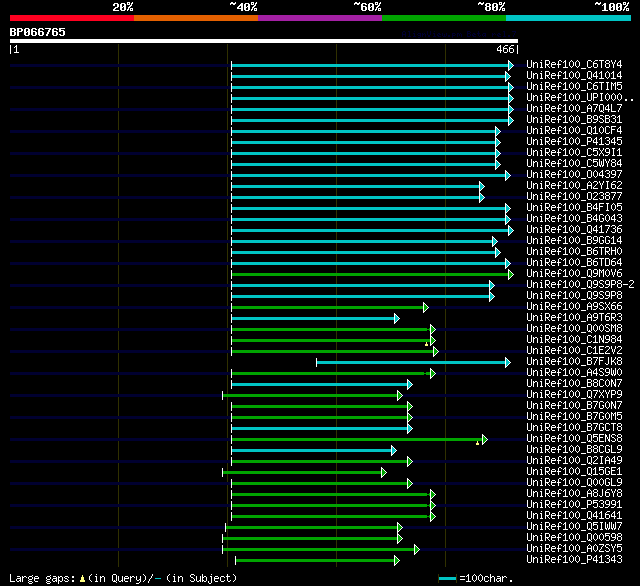Select the UniRef100_B4FI05 label
Image resolution: width=640 pixels, height=586 pixels.
(x=574, y=208)
